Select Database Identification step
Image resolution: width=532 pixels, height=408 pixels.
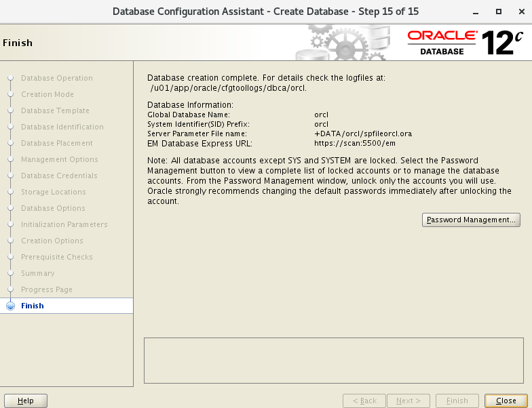[62, 127]
